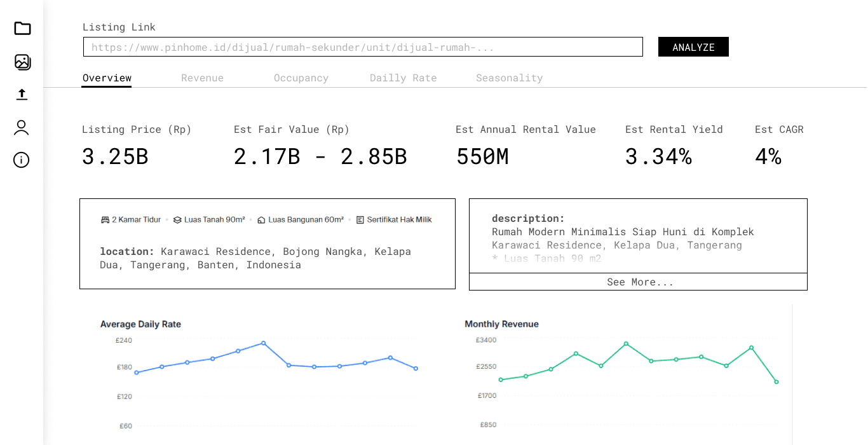This screenshot has width=868, height=445.
Task: Select the Seasonality tab
Action: 509,78
